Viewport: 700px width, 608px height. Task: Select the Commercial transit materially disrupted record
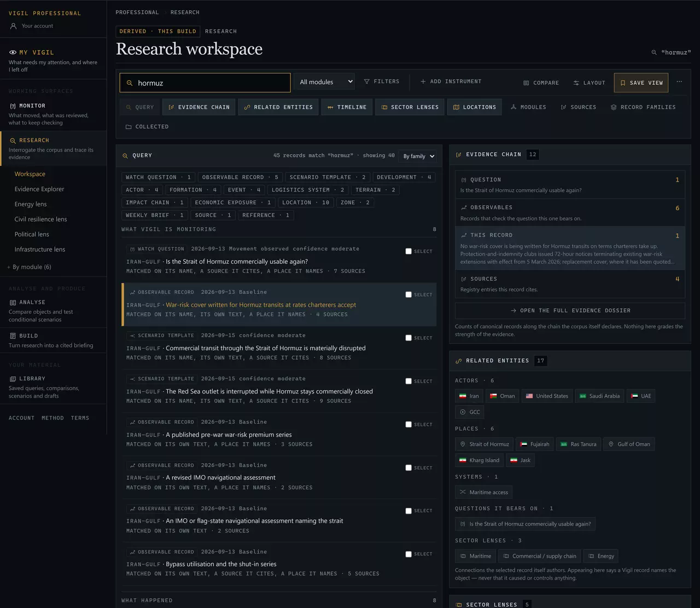[x=409, y=338]
